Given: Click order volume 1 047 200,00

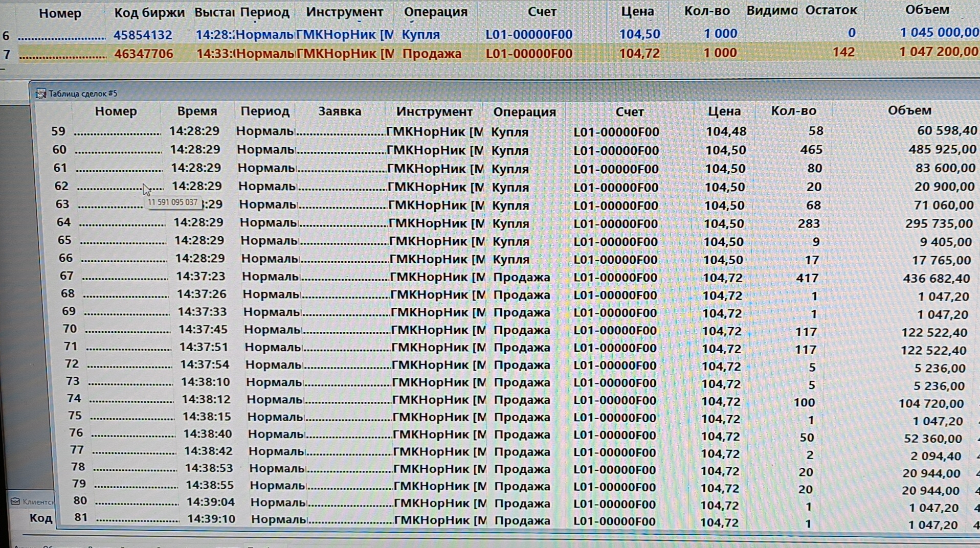Looking at the screenshot, I should point(939,52).
